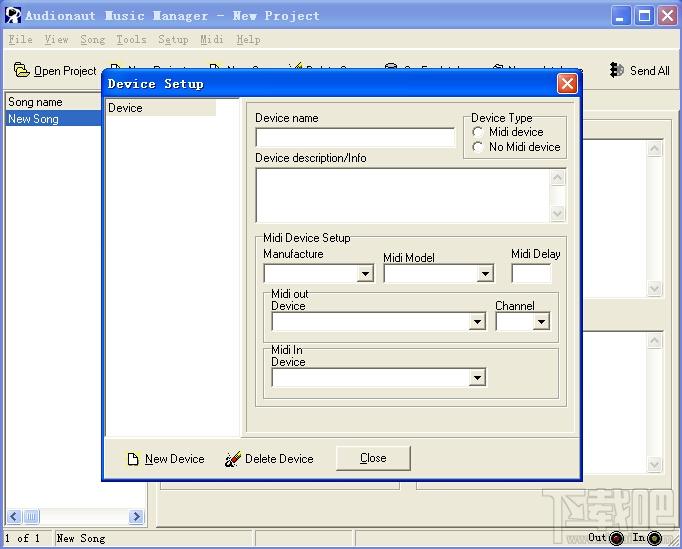This screenshot has width=682, height=549.
Task: Click the Song name column header
Action: pyautogui.click(x=53, y=102)
